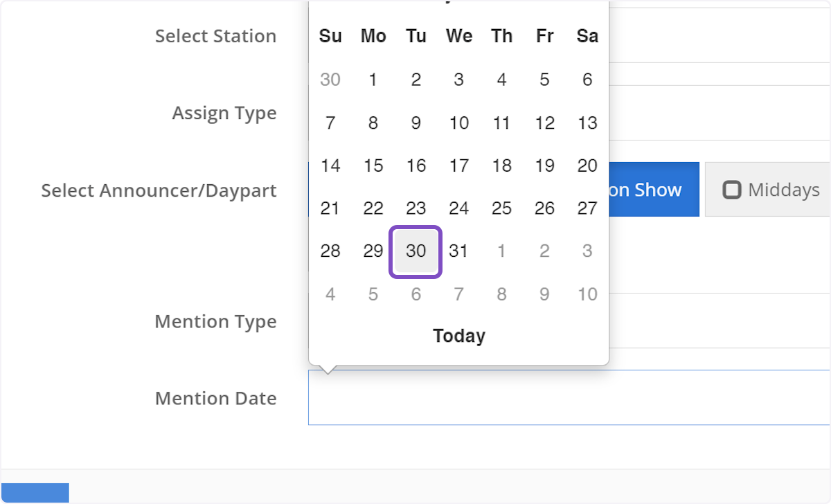Select date 7 in the calendar
Viewport: 831px width, 504px height.
[x=330, y=123]
